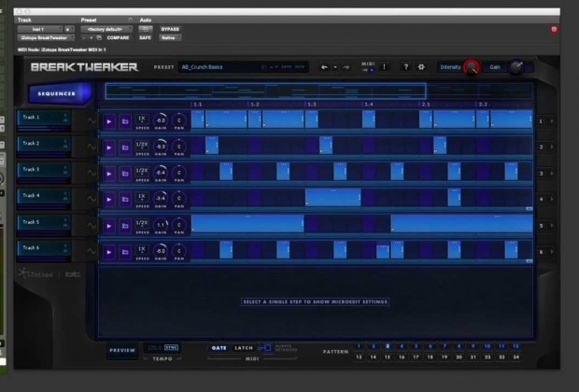579x392 pixels.
Task: Open the insert position 'a' selector
Action: point(69,29)
